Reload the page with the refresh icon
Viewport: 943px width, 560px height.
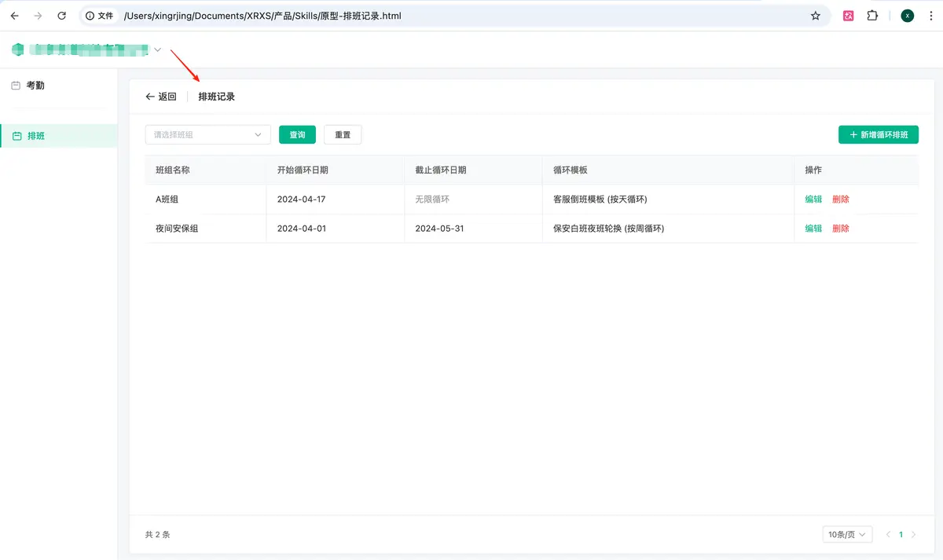point(61,16)
